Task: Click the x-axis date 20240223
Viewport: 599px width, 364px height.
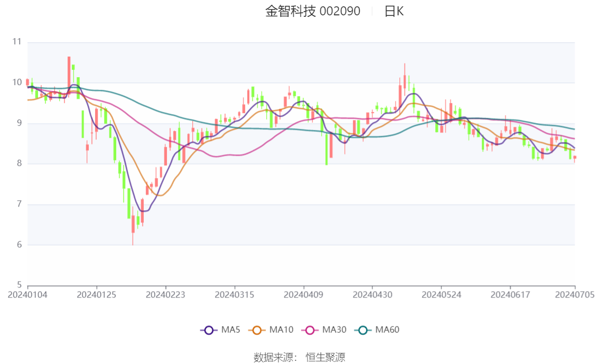Action: pos(165,295)
